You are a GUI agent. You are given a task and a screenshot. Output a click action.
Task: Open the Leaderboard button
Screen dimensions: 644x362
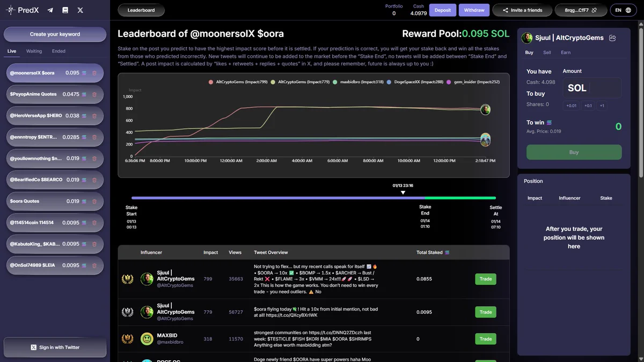click(x=141, y=10)
